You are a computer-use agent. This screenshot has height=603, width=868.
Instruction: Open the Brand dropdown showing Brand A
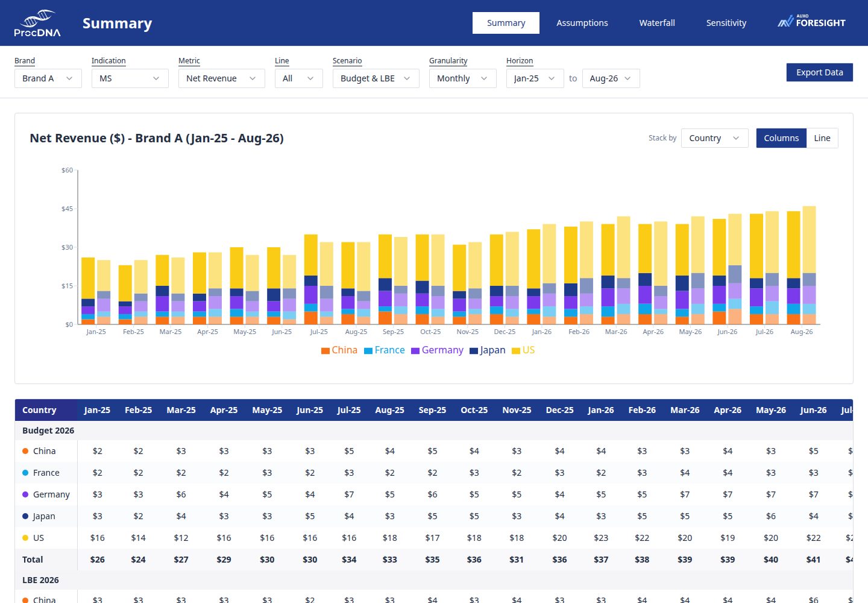click(48, 78)
